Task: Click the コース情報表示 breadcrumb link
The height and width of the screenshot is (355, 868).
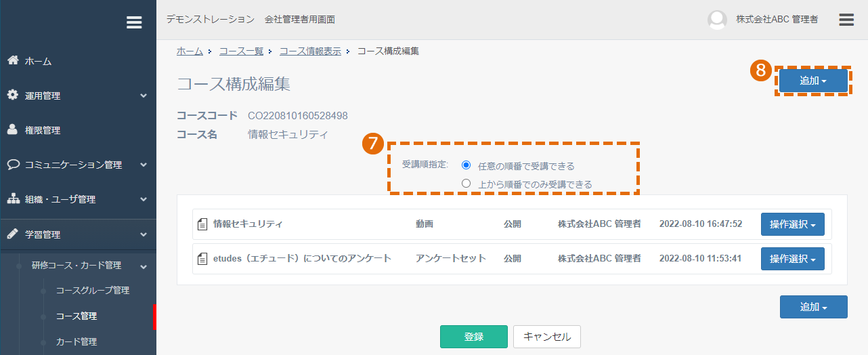Action: pyautogui.click(x=310, y=51)
